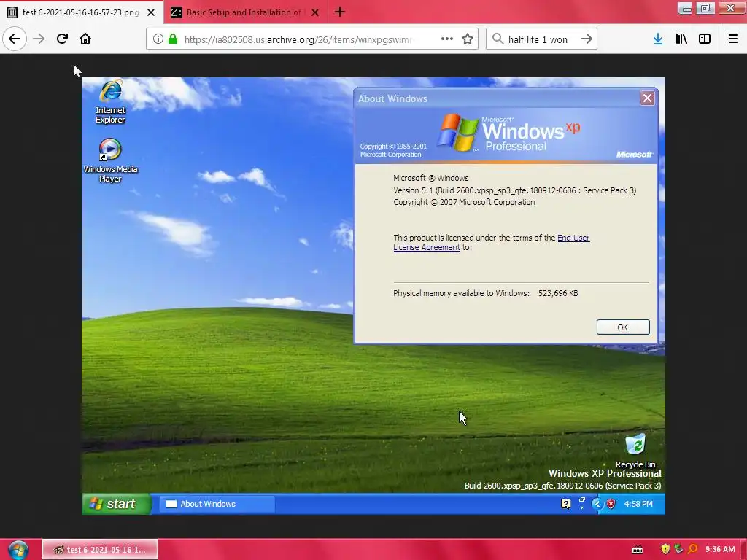Open page actions three-dot menu
Viewport: 747px width, 560px height.
(447, 39)
